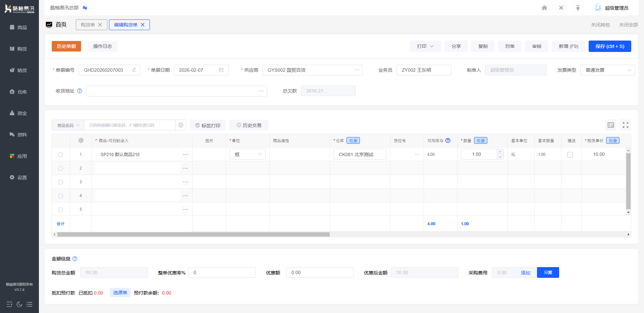Toggle dark mode moon icon
The width and height of the screenshot is (644, 313).
(x=19, y=304)
